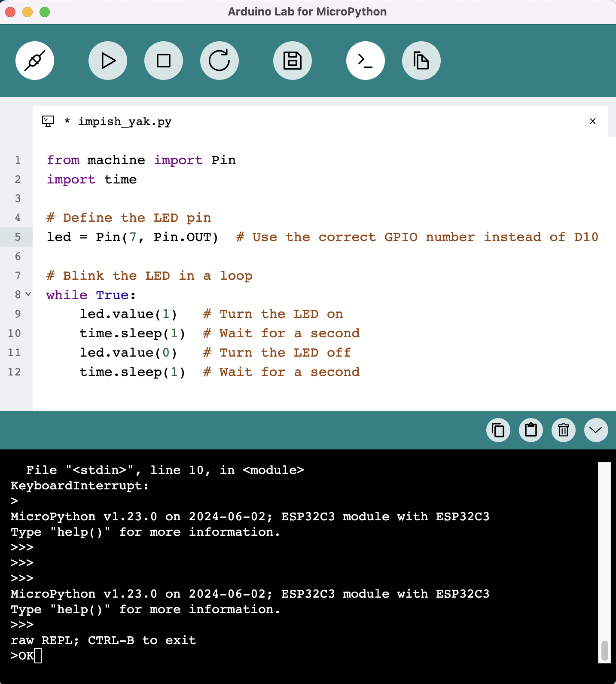
Task: Click line number 12 in the gutter
Action: (14, 372)
